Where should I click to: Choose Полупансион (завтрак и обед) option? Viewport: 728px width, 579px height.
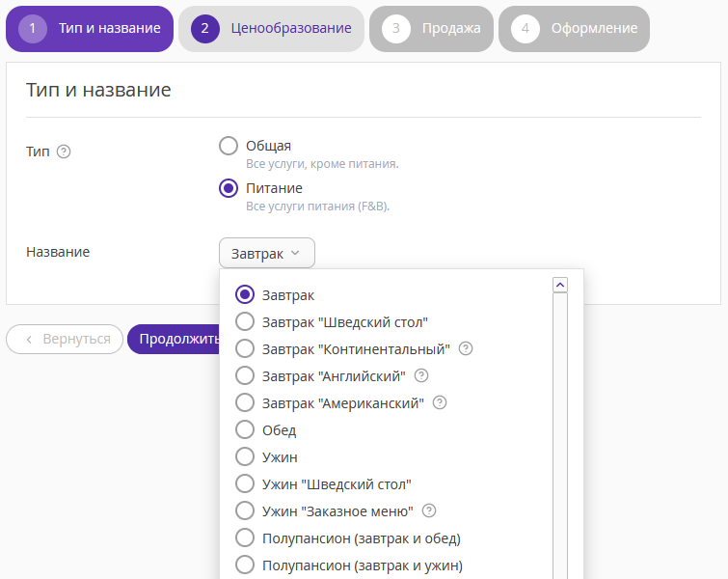click(x=245, y=538)
